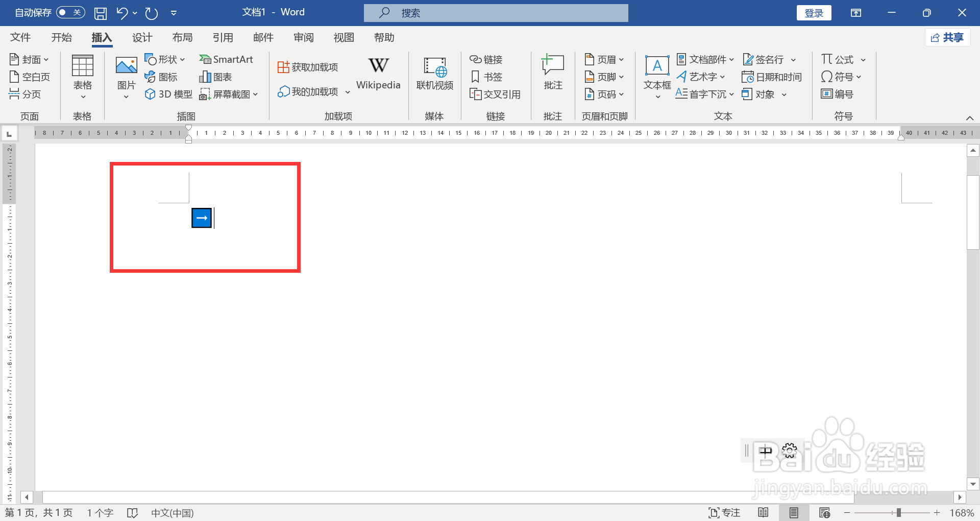Insert a 3D 模型
The image size is (980, 521).
coord(168,94)
